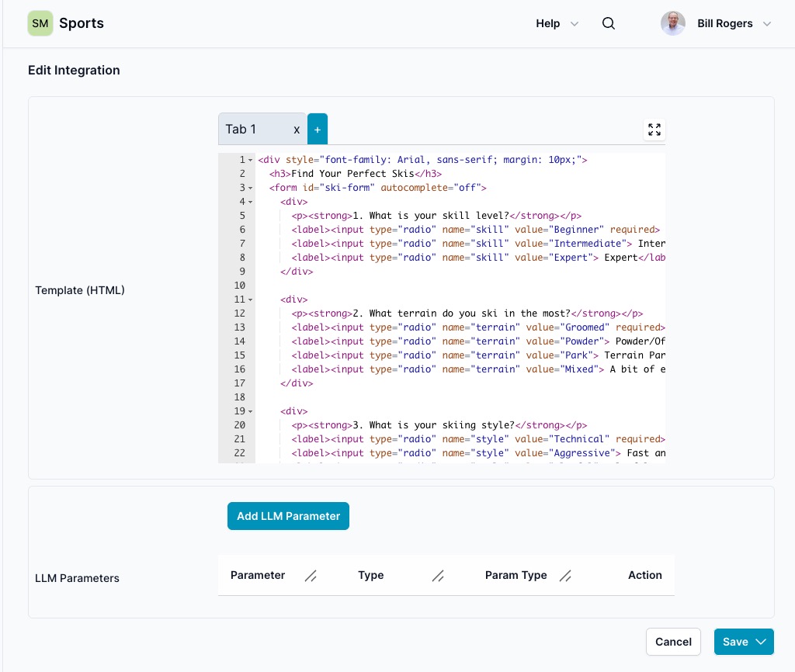Screen dimensions: 795x672
Task: Click the Edit Integration page heading
Action: 74,70
